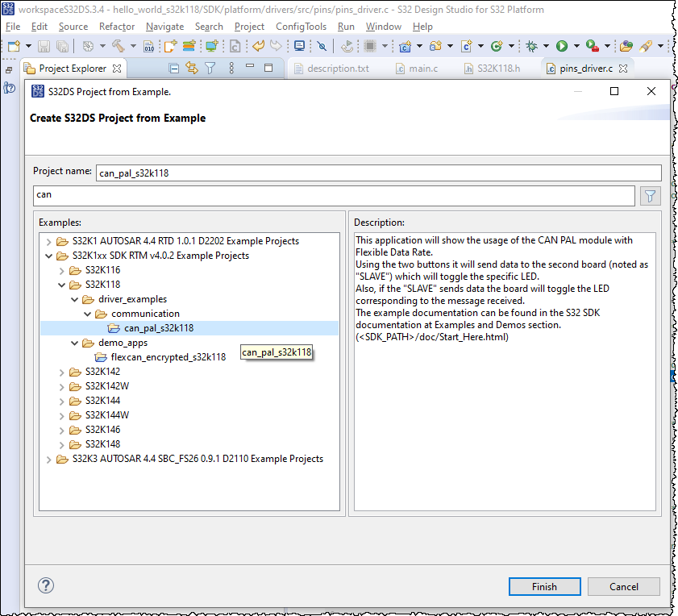This screenshot has width=678, height=616.
Task: Click the Project name input field
Action: click(378, 173)
